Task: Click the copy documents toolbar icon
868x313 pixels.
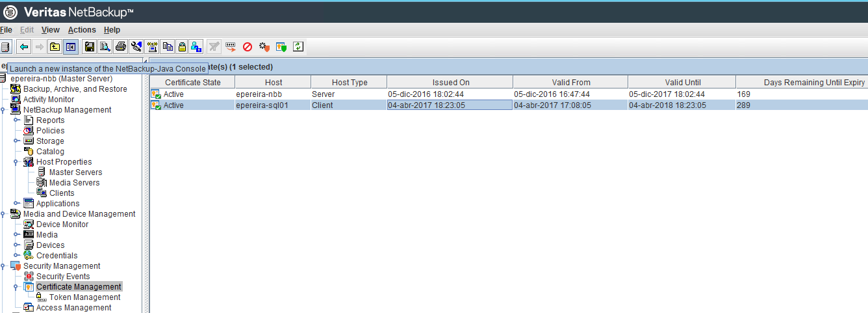Action: pyautogui.click(x=168, y=47)
